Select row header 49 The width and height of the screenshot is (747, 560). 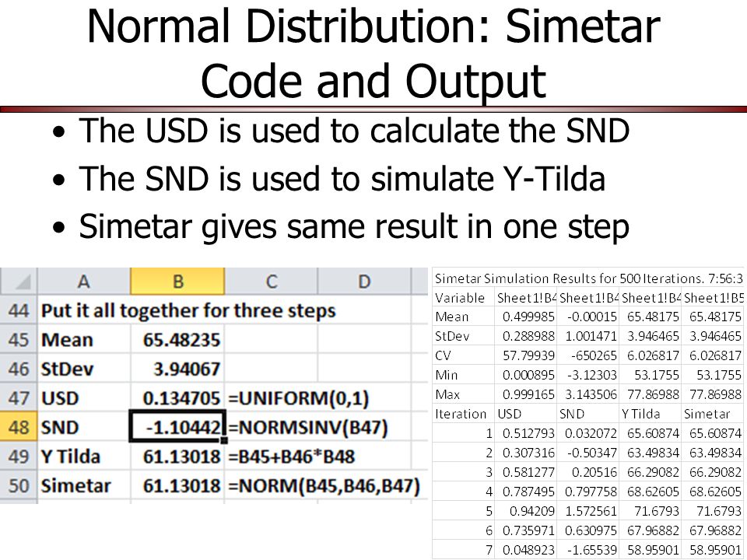pos(19,457)
